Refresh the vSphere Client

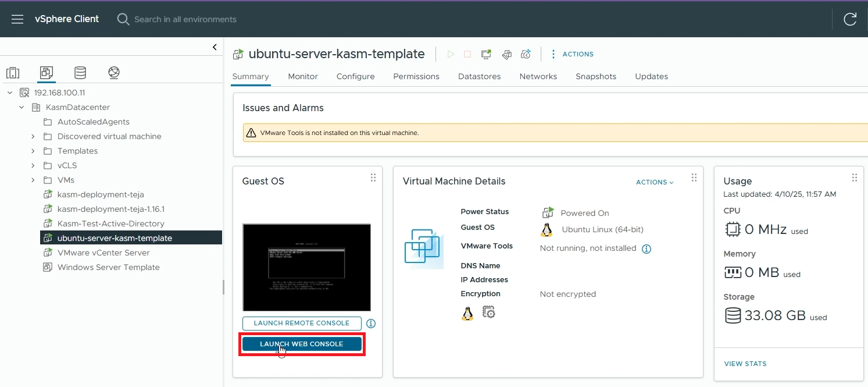click(850, 19)
